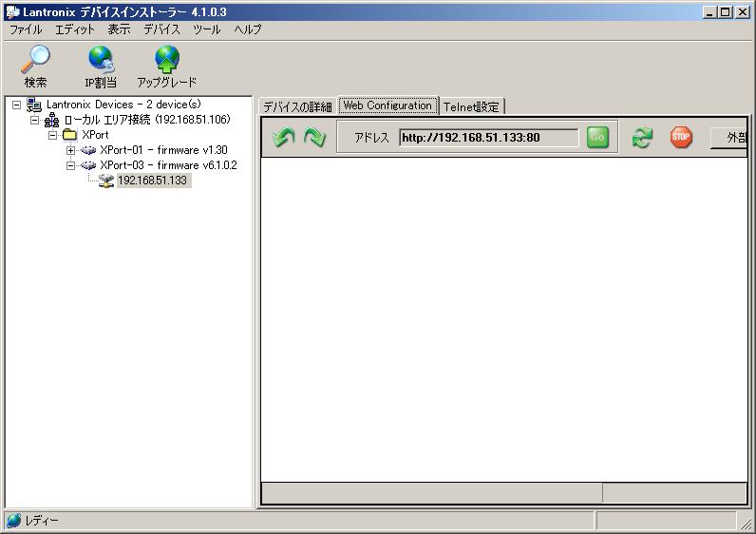The width and height of the screenshot is (756, 534).
Task: Click the XPort folder icon
Action: [70, 135]
